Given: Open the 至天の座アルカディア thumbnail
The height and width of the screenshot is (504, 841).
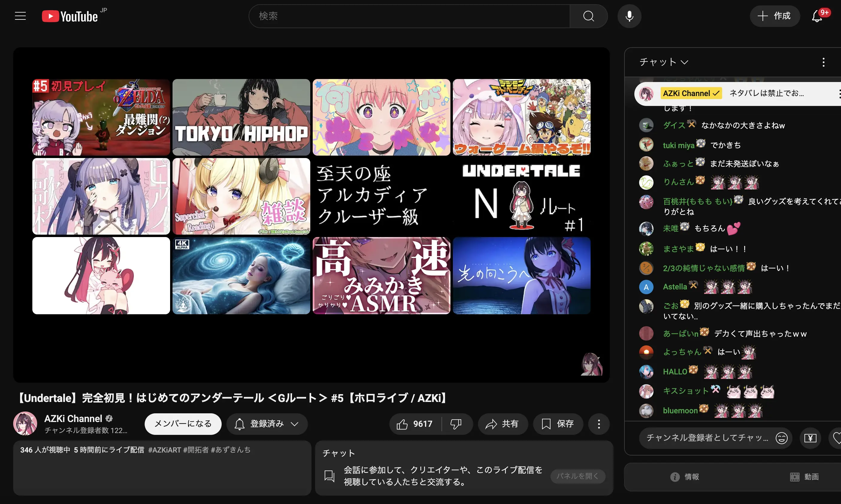Looking at the screenshot, I should pos(381,196).
